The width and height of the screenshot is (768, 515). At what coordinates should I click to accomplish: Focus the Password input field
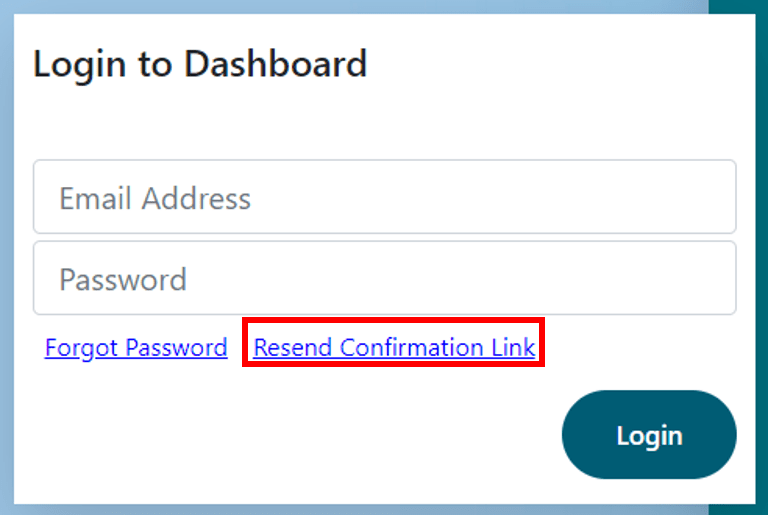(384, 278)
